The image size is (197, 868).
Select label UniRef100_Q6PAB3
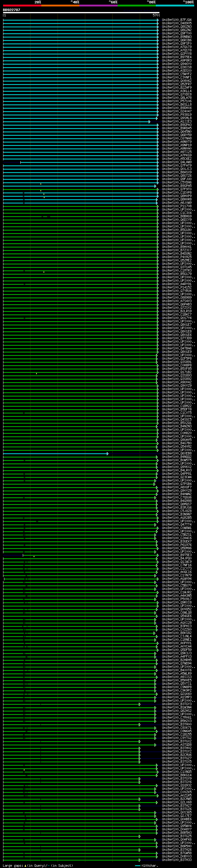(177, 305)
